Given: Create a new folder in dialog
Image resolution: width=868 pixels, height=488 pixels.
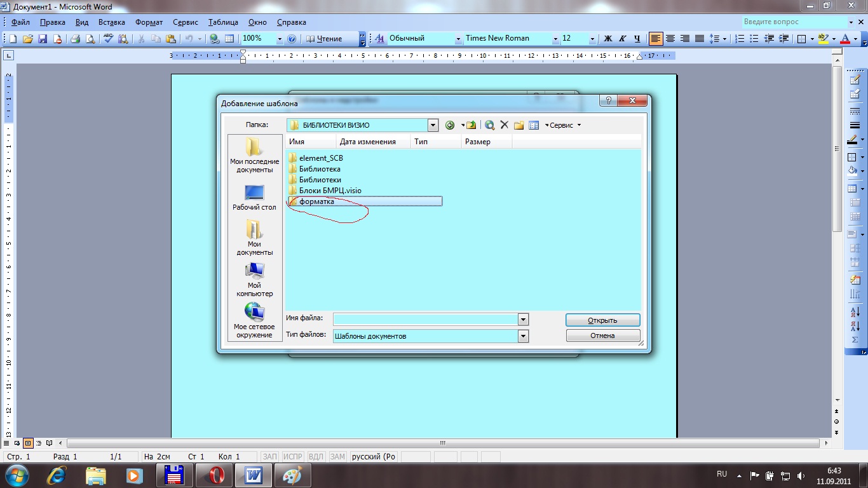Looking at the screenshot, I should (x=519, y=125).
